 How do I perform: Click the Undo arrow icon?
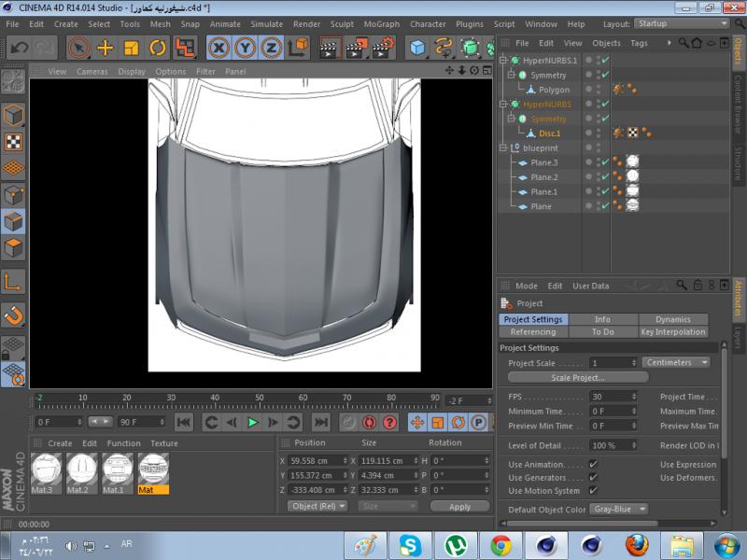(x=18, y=48)
